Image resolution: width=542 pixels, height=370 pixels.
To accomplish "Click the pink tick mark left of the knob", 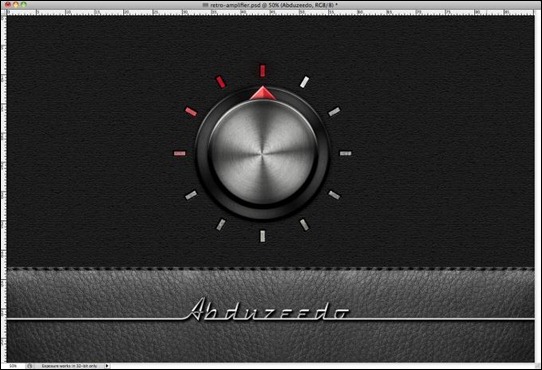I will click(x=179, y=153).
